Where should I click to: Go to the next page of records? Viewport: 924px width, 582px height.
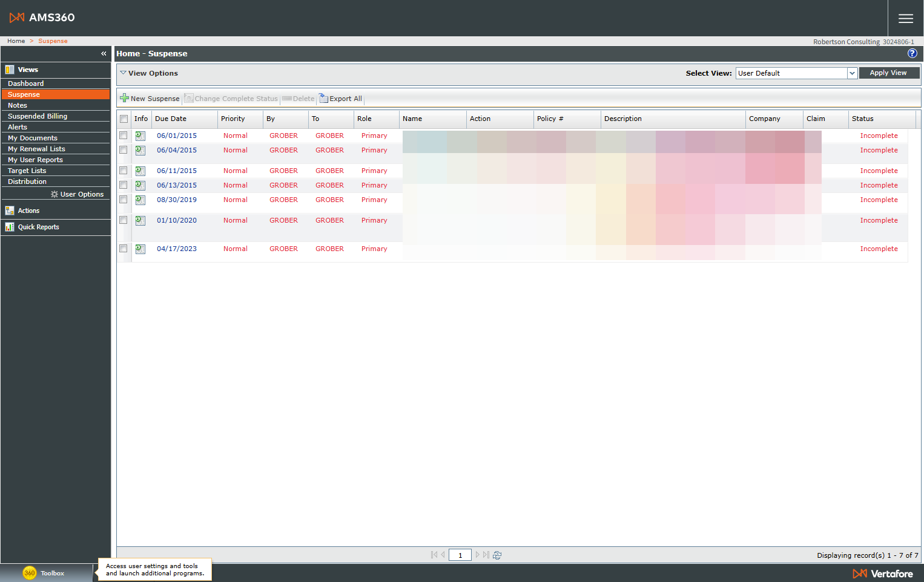point(477,555)
